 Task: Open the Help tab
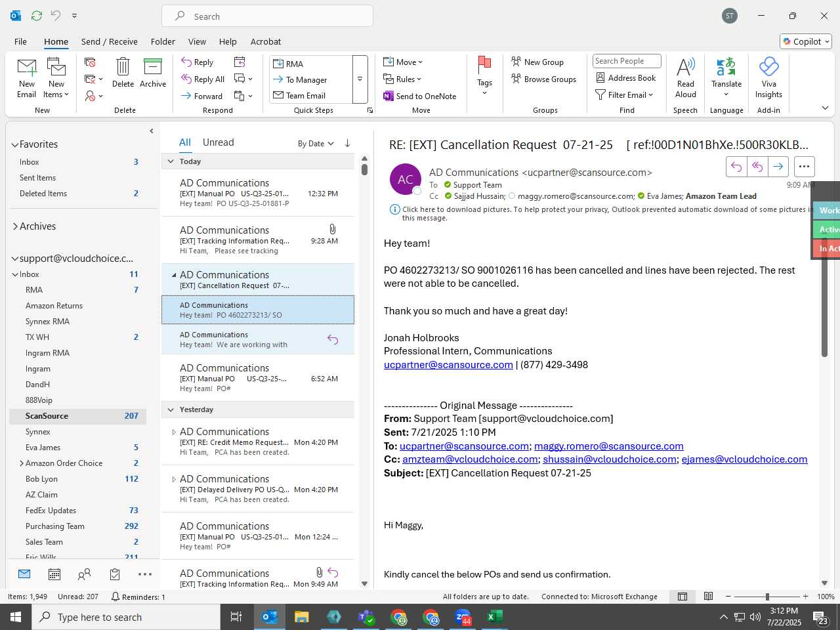point(228,41)
